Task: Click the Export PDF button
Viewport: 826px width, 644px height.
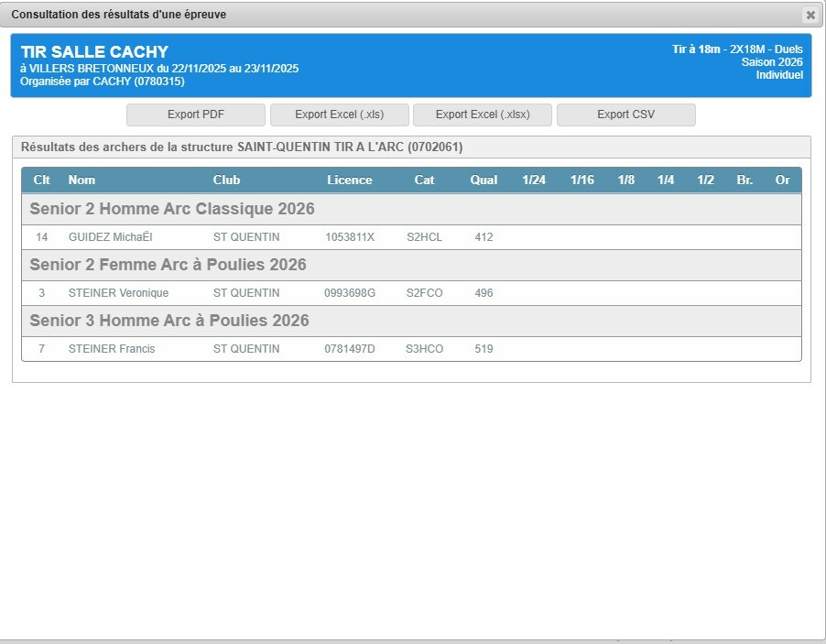Action: [196, 115]
